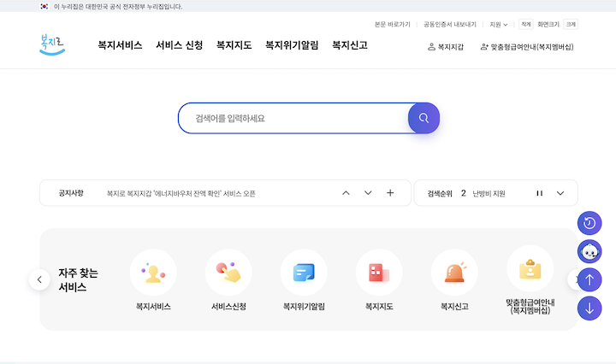Open the 복지서비스 shortcut icon
The image size is (616, 364).
[153, 273]
